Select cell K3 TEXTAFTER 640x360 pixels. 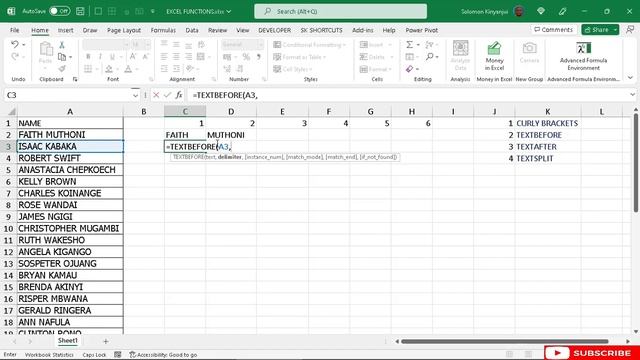pyautogui.click(x=548, y=147)
